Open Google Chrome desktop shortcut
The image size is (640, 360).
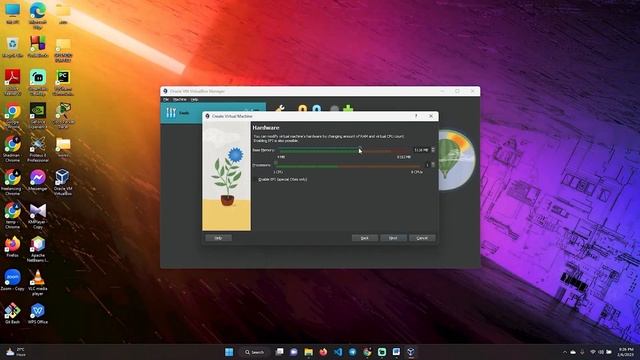(x=12, y=116)
